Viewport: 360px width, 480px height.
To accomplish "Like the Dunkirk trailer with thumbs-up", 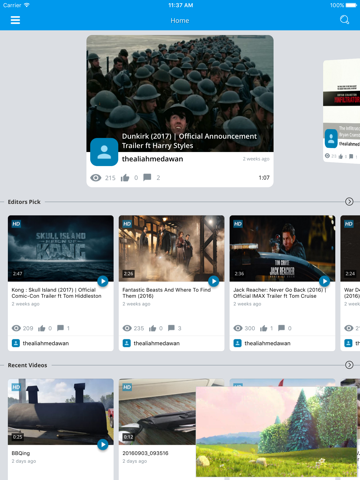I will [x=125, y=178].
